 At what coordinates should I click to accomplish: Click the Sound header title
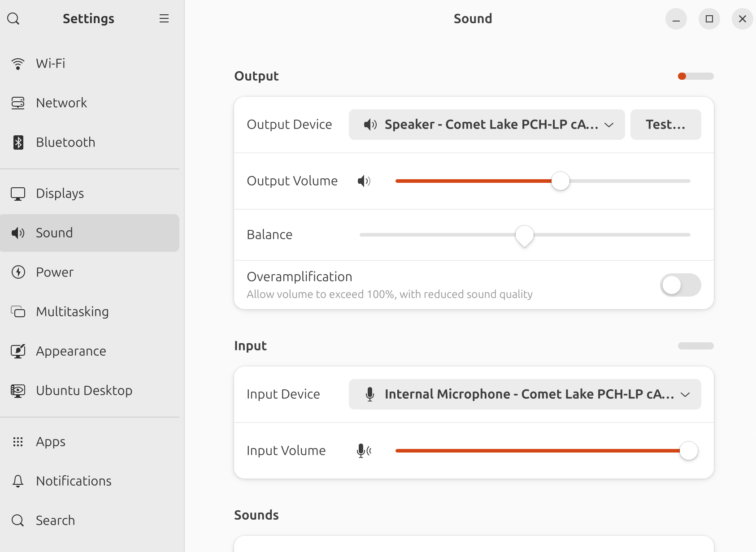point(473,19)
